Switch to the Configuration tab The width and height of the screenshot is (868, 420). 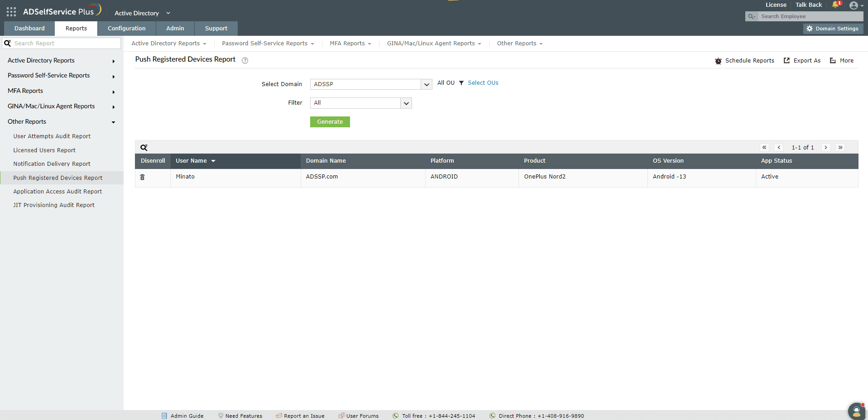coord(127,29)
